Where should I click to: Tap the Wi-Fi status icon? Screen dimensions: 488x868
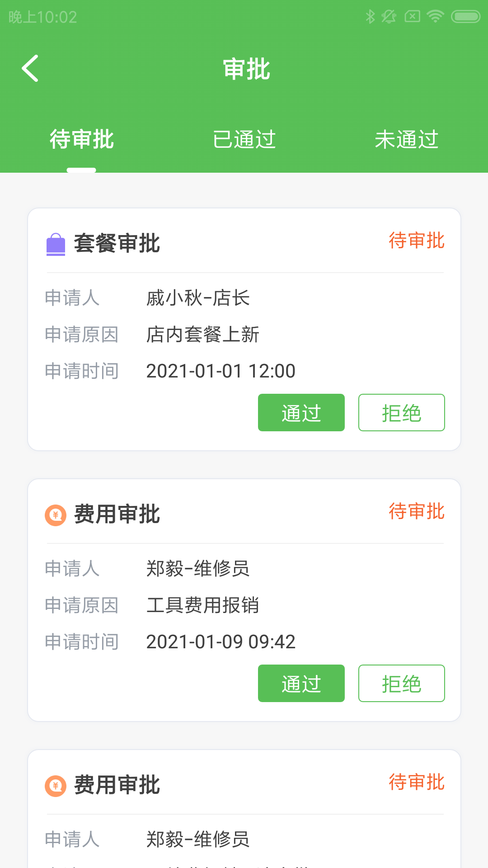[x=435, y=17]
